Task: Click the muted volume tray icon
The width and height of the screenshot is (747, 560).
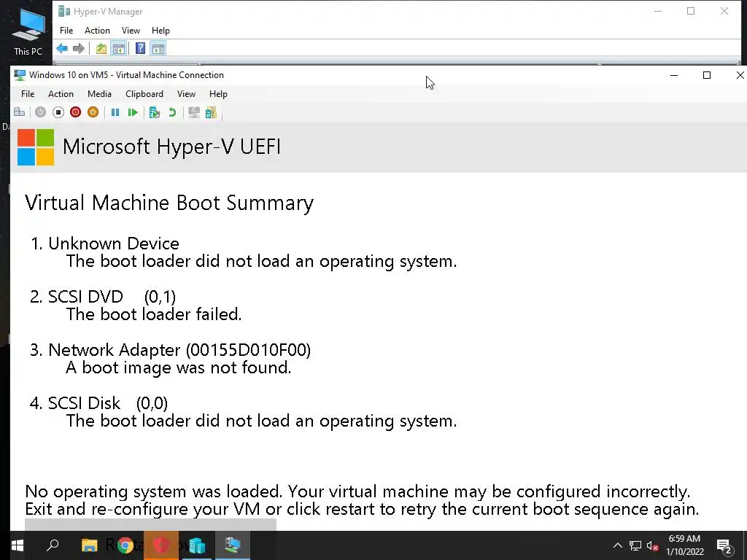Action: click(x=652, y=545)
